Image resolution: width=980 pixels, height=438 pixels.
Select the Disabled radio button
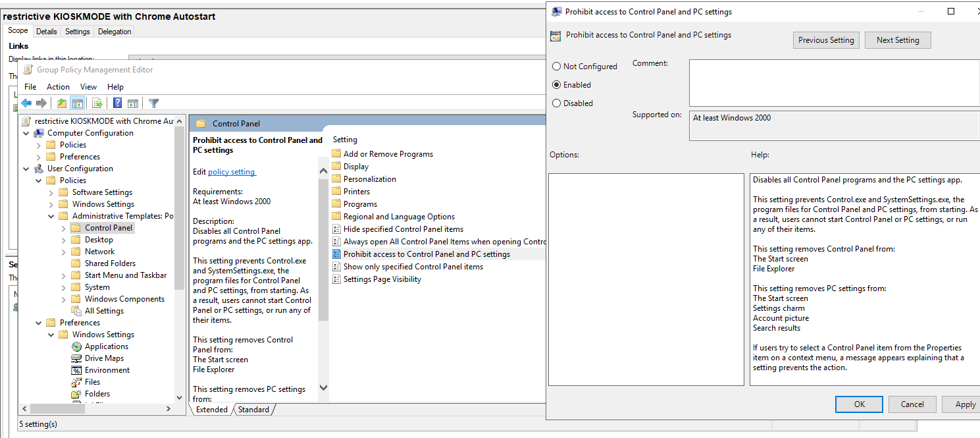[557, 103]
